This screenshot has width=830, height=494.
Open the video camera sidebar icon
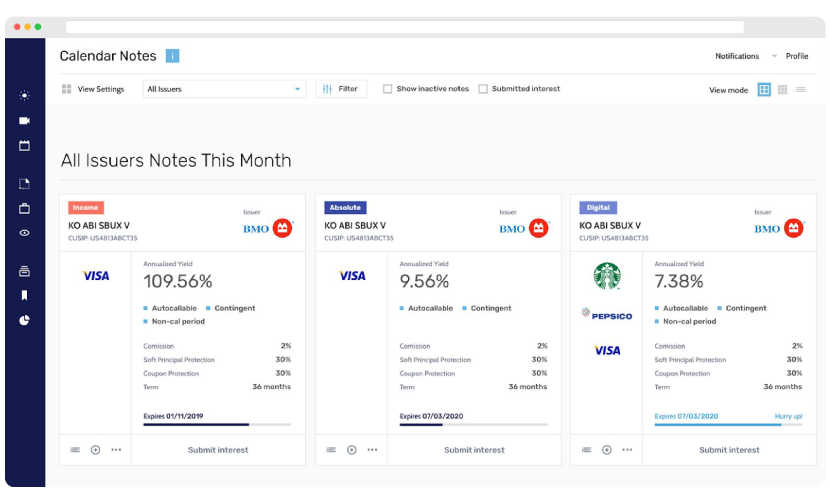(x=24, y=121)
